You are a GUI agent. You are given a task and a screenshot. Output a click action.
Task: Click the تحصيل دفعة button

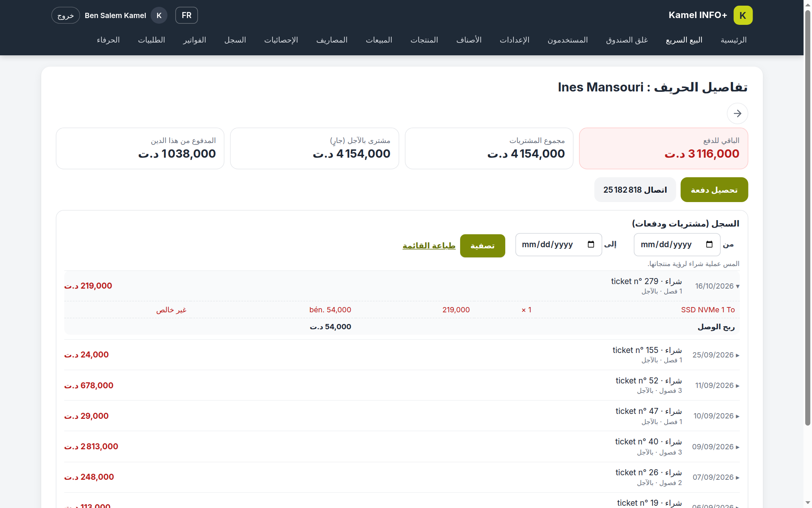[x=714, y=190]
